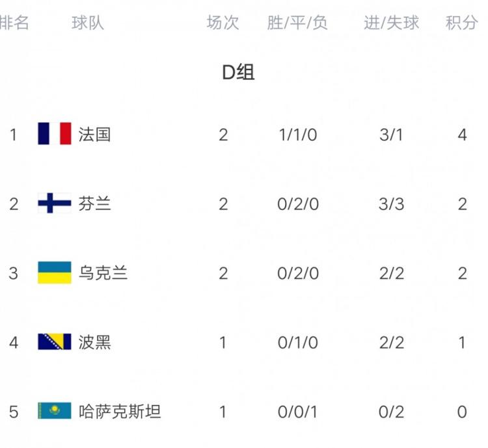488x448 pixels.
Task: Open team 法国 from the standings
Action: coord(94,135)
